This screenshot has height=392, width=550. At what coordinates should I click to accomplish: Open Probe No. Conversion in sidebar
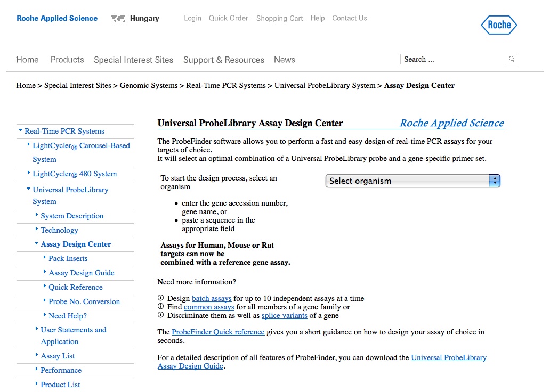84,301
